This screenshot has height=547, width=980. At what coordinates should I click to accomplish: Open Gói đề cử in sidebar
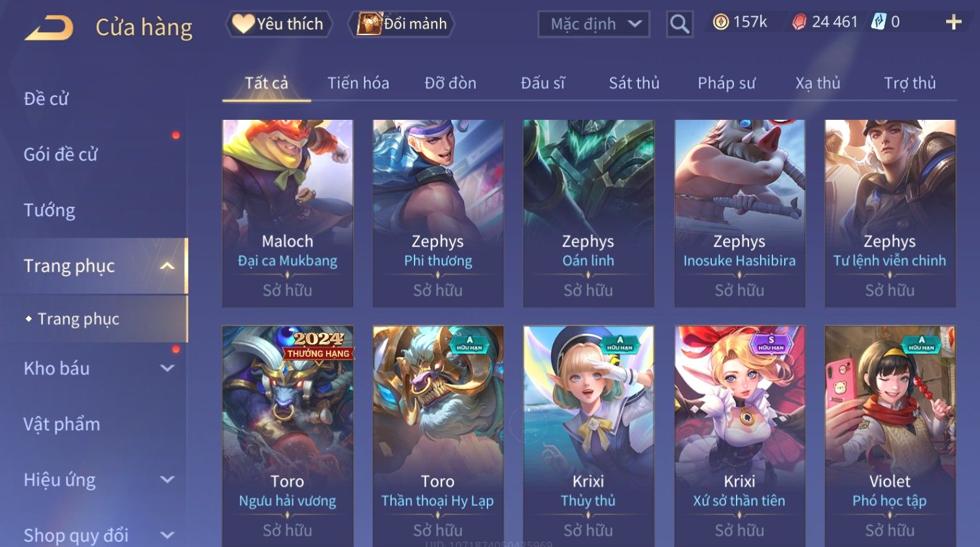(x=61, y=155)
